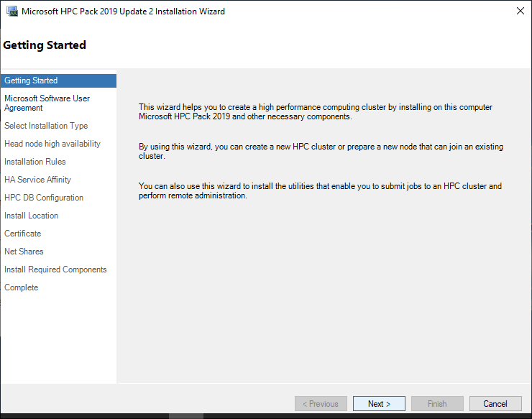Open Microsoft Software User Agreement step
The width and height of the screenshot is (532, 419).
point(47,103)
